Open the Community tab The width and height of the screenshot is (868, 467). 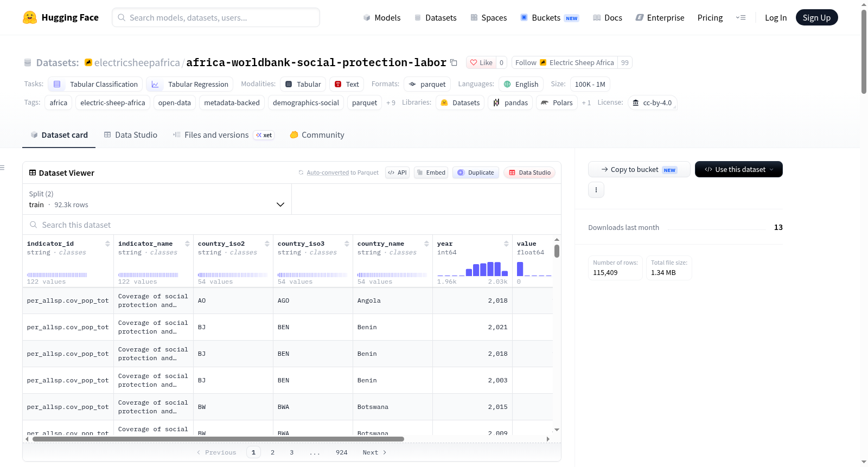[317, 135]
